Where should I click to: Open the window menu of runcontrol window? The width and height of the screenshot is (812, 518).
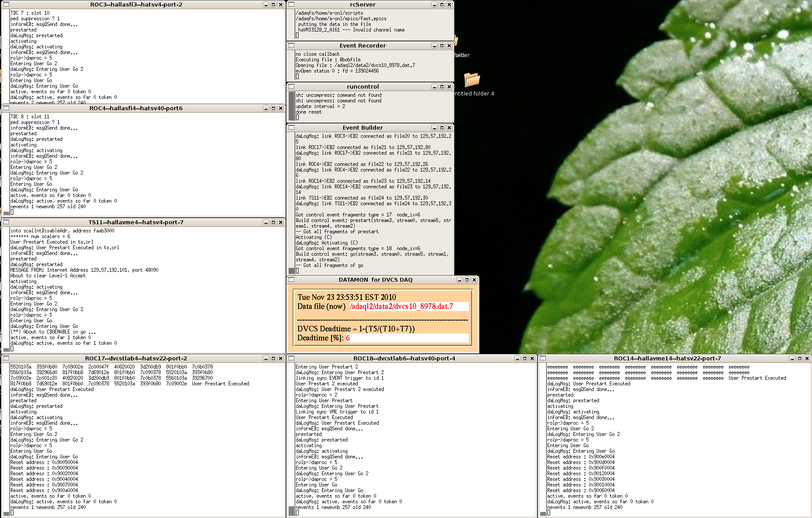click(x=291, y=86)
